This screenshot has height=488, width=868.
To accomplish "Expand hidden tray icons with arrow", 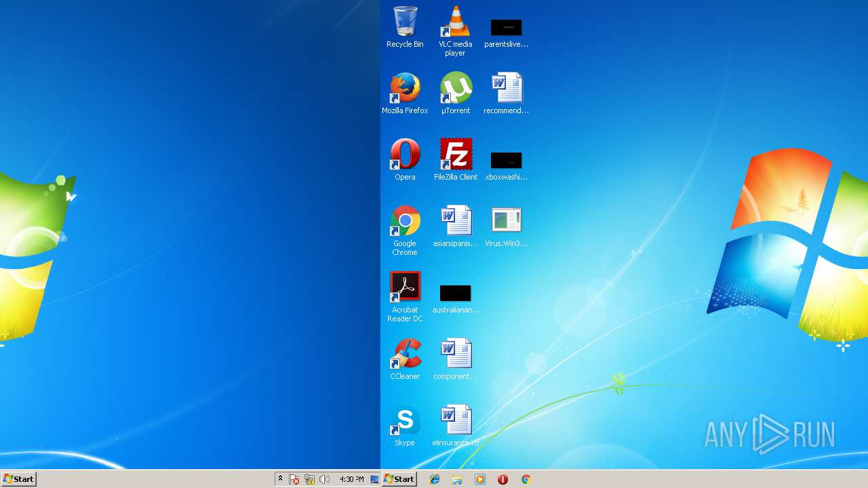I will tap(280, 479).
